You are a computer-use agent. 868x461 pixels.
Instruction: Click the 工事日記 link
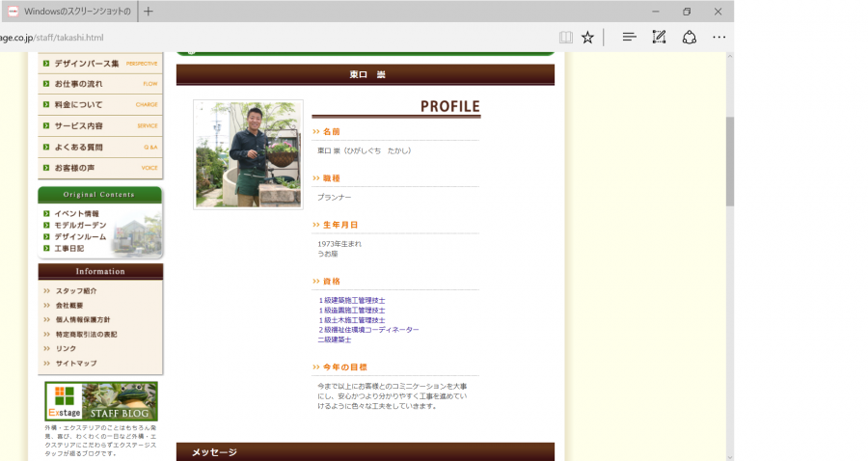pos(68,248)
